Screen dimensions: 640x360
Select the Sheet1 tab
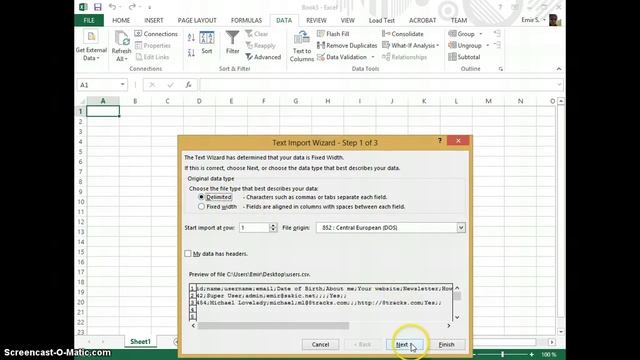pyautogui.click(x=140, y=342)
